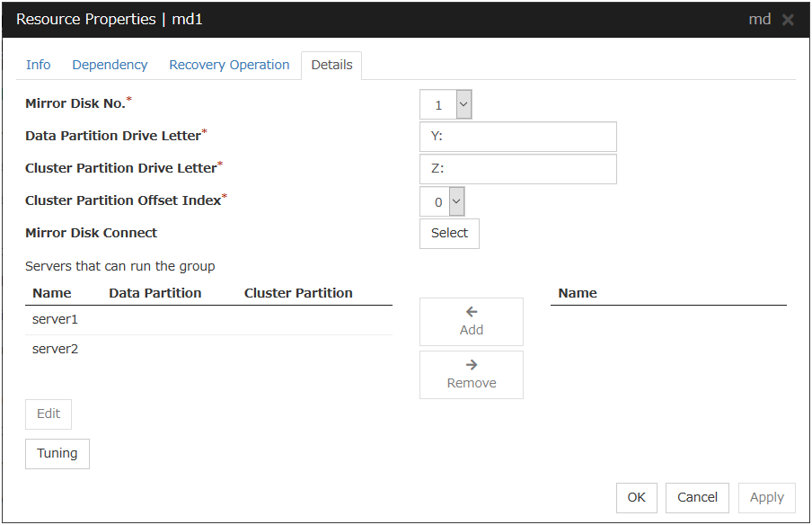Select server1 in the server list
This screenshot has height=525, width=812.
pyautogui.click(x=56, y=319)
